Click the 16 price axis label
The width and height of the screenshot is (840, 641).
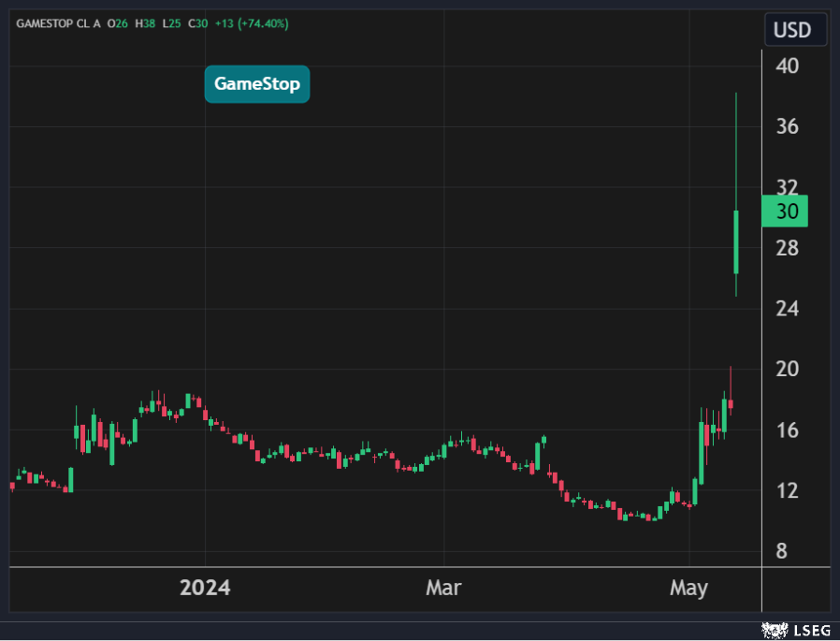pyautogui.click(x=787, y=430)
